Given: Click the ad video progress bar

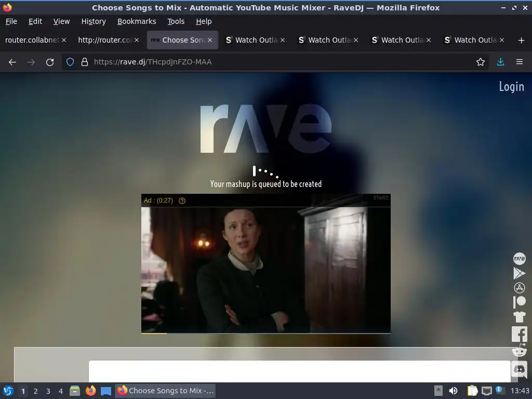Looking at the screenshot, I should (265, 333).
